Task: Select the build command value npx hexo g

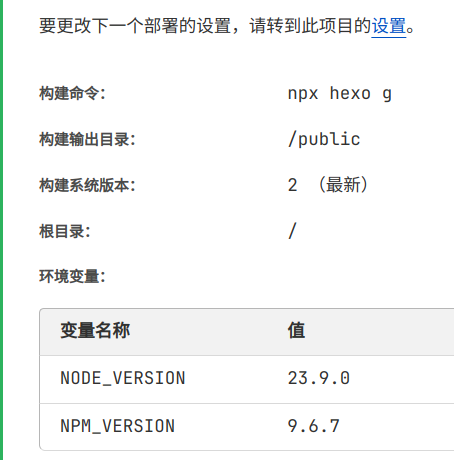Action: pyautogui.click(x=339, y=94)
